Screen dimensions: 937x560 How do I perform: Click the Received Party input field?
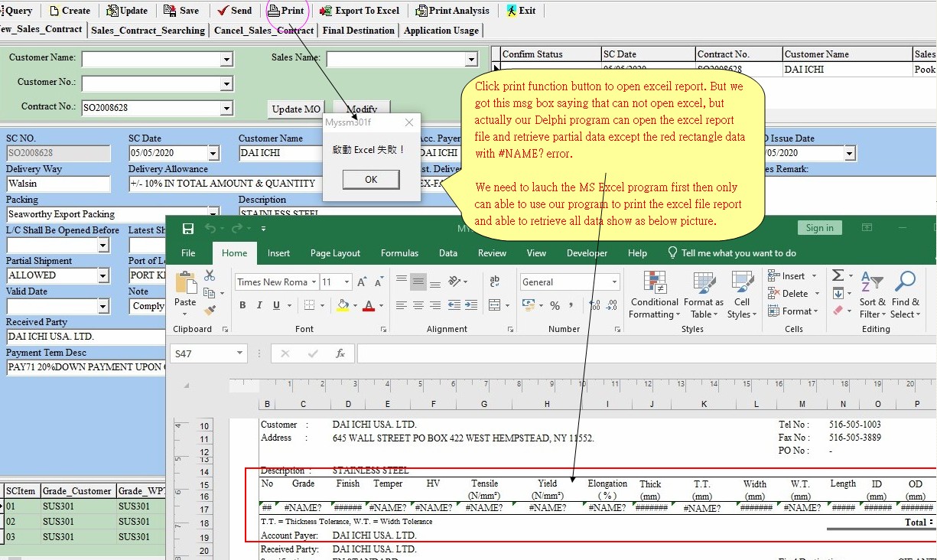click(x=86, y=337)
